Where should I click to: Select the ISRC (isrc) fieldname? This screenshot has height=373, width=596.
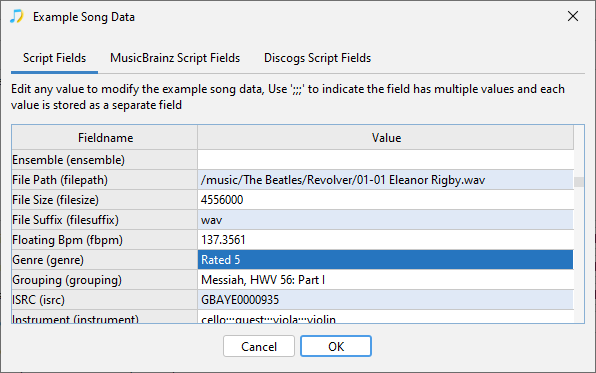(105, 300)
